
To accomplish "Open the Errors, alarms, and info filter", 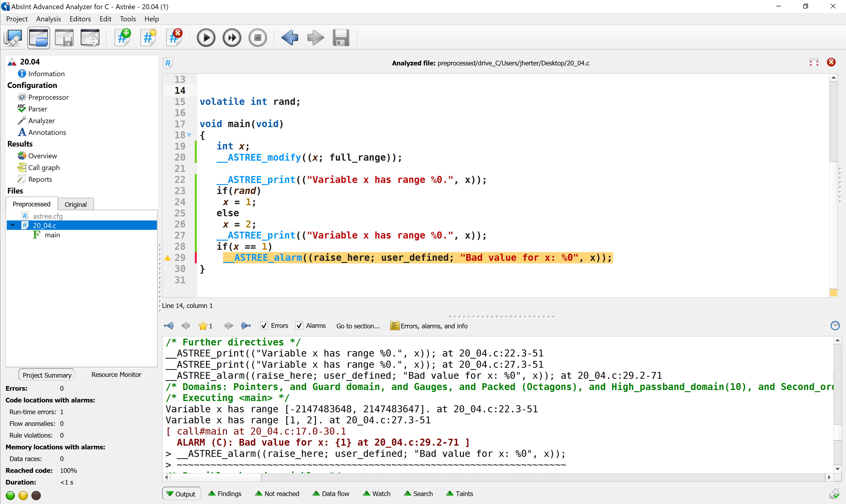I will point(429,326).
